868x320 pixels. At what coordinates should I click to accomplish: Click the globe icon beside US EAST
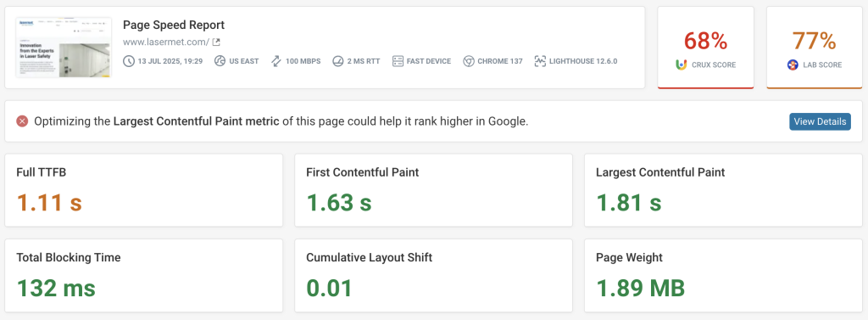220,61
